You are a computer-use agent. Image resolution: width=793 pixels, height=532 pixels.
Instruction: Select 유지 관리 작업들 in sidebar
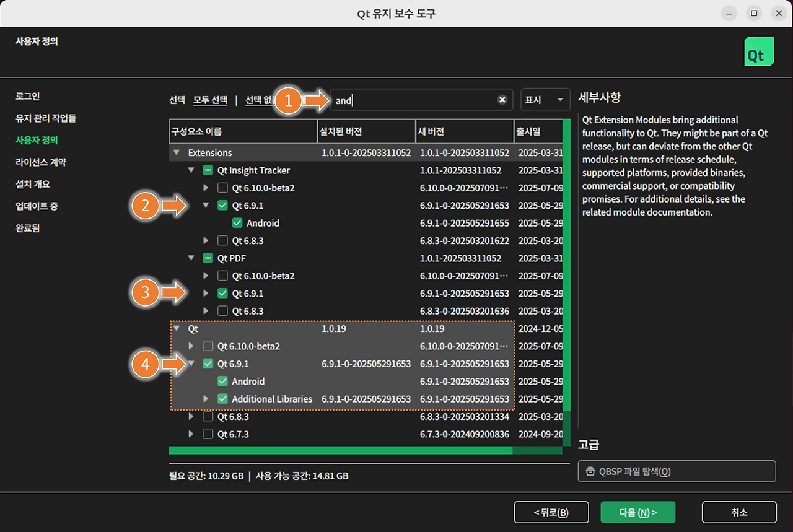tap(46, 118)
